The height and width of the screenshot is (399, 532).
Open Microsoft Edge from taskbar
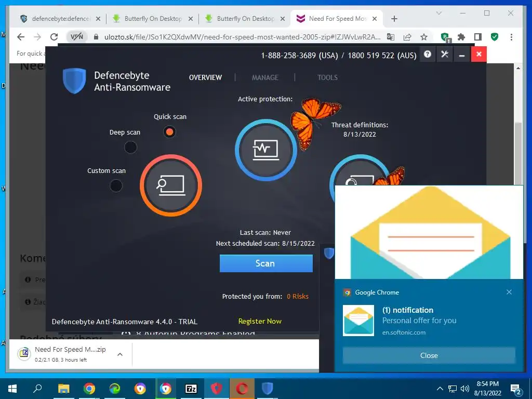pos(115,389)
